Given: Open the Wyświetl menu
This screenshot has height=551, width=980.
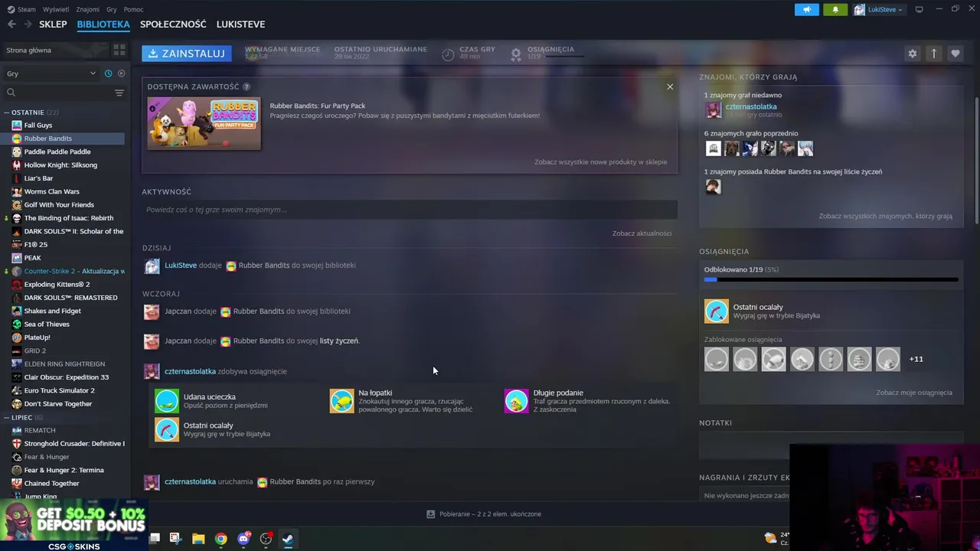Looking at the screenshot, I should point(56,9).
